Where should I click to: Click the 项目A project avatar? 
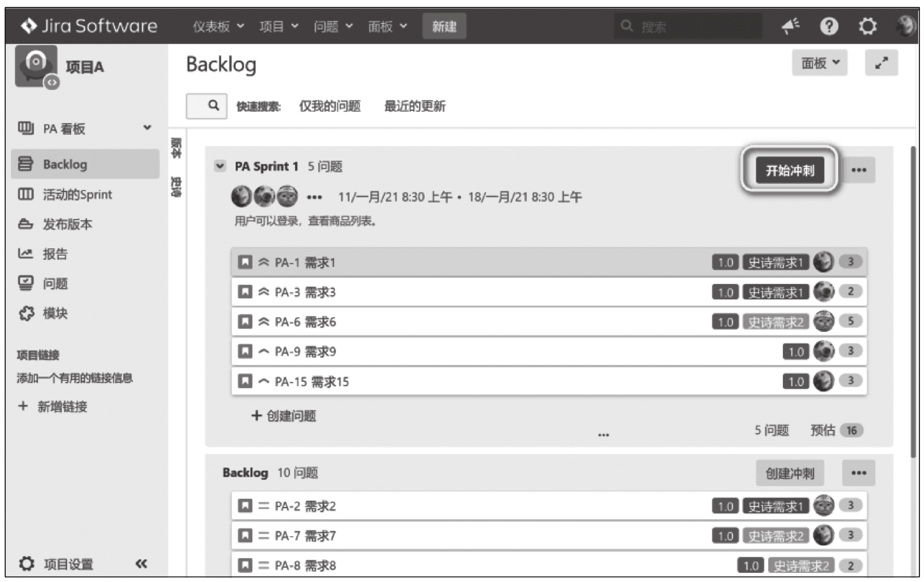pos(36,66)
